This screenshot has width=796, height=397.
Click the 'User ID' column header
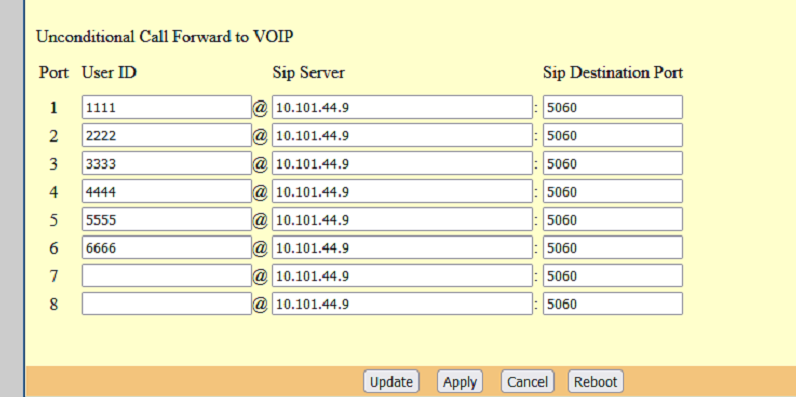tap(109, 73)
